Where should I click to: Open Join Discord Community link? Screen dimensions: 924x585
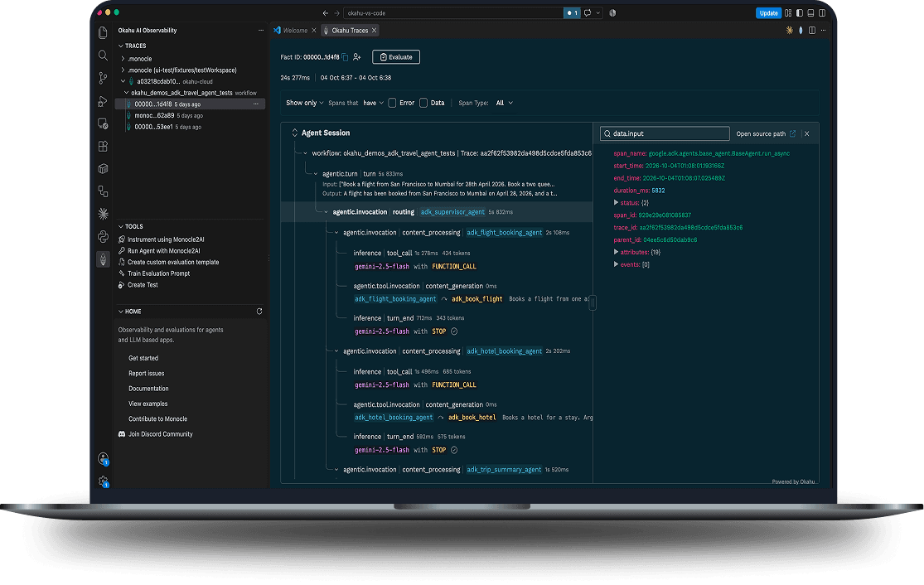(160, 434)
